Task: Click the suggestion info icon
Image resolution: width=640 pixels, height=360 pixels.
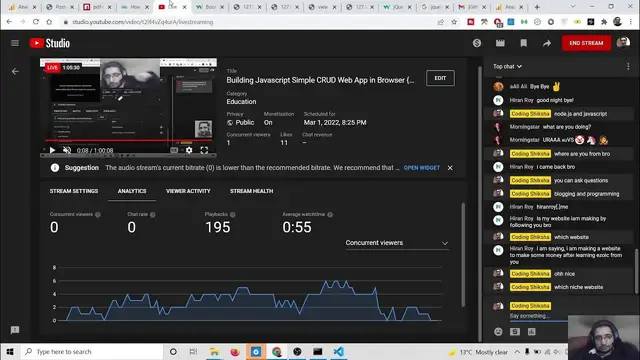Action: [55, 168]
